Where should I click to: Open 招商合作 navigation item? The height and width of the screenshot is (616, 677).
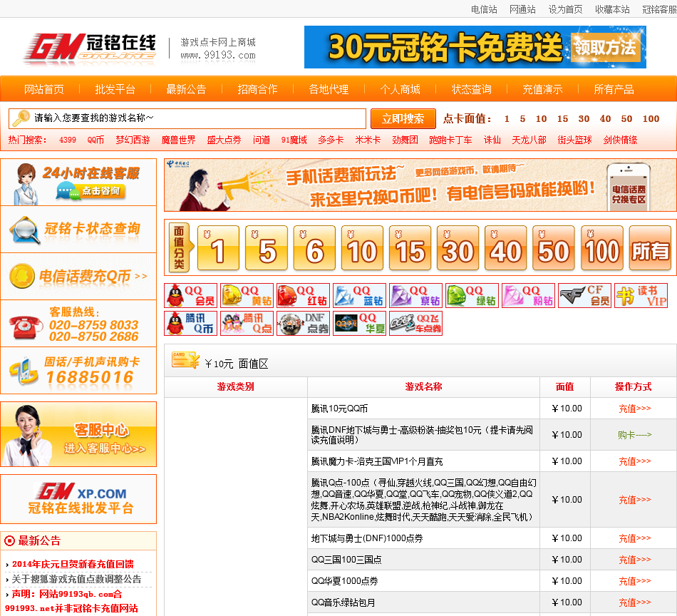[258, 89]
